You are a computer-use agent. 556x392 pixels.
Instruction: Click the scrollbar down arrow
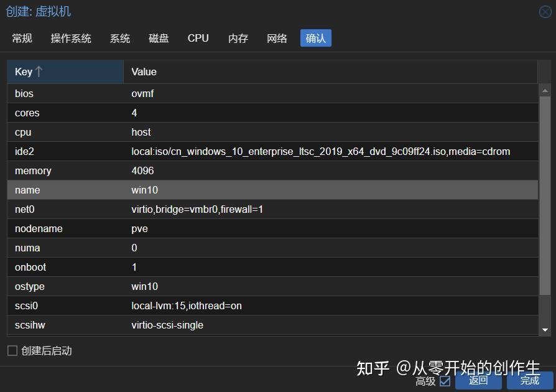[545, 330]
